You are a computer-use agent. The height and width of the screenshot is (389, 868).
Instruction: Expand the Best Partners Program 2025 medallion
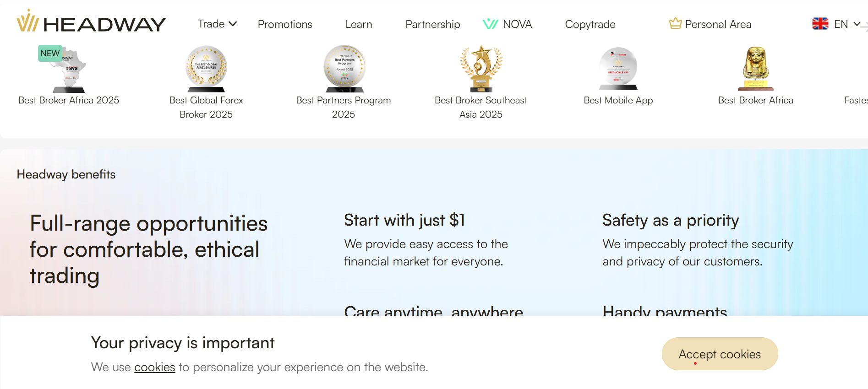tap(344, 69)
